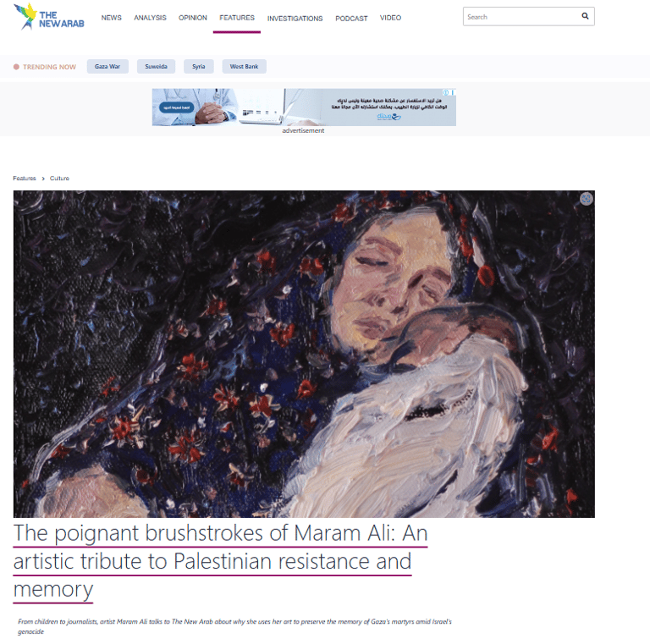Open the Podcast page

pyautogui.click(x=351, y=19)
